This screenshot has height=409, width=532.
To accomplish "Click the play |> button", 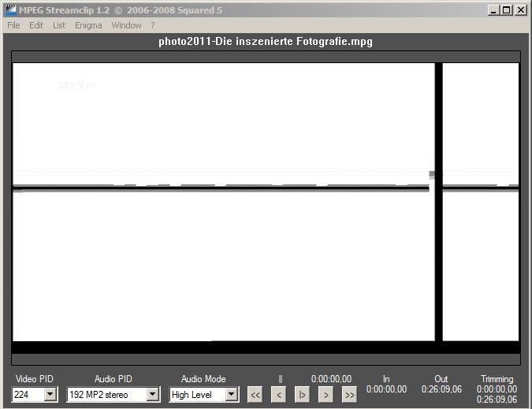I will [x=302, y=395].
